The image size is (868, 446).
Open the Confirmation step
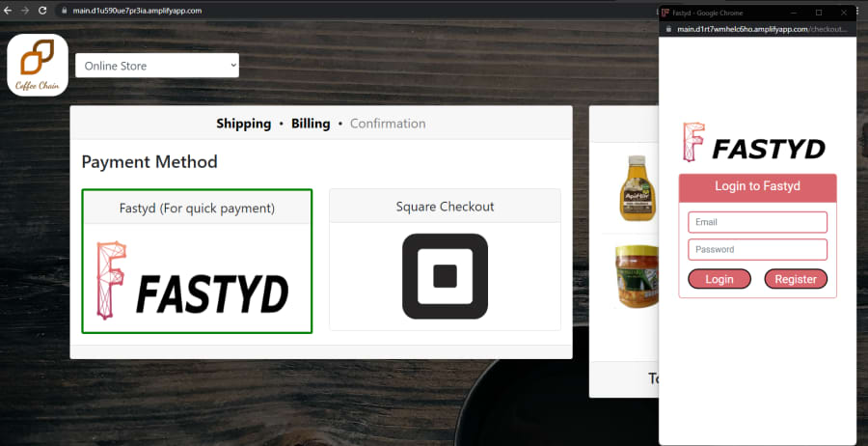pos(388,124)
